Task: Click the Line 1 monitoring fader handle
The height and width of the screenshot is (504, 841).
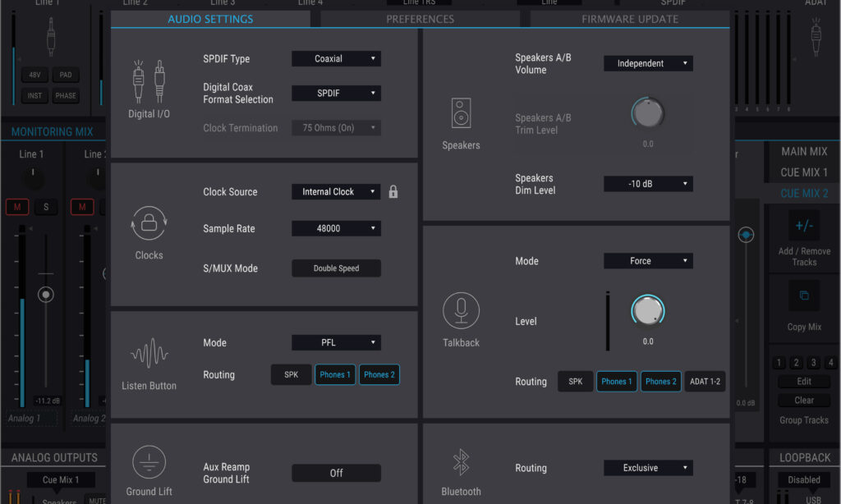Action: [x=46, y=295]
